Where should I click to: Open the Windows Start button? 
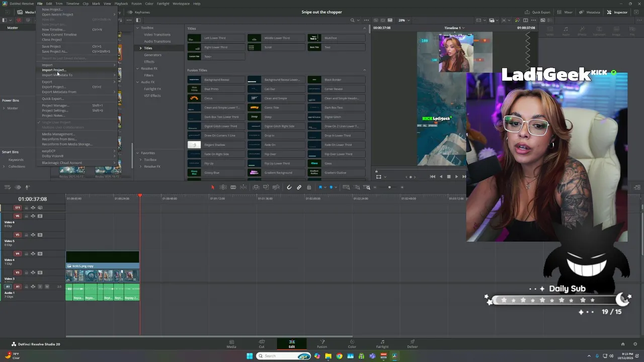click(x=250, y=356)
